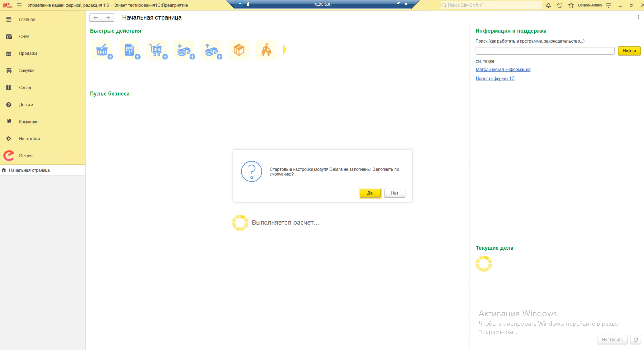The height and width of the screenshot is (350, 644).
Task: Open the Delans section
Action: pyautogui.click(x=43, y=156)
